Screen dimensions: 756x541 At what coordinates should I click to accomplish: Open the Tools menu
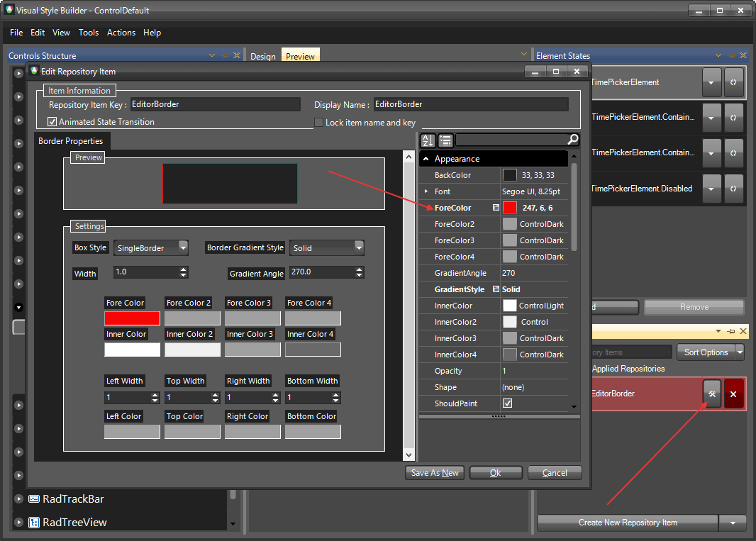coord(89,33)
